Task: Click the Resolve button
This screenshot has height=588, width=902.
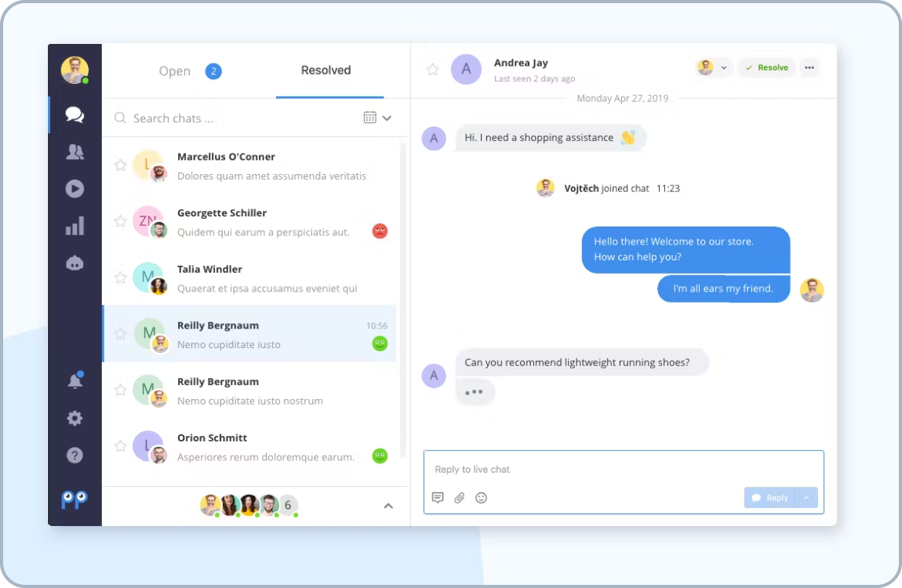Action: point(767,67)
